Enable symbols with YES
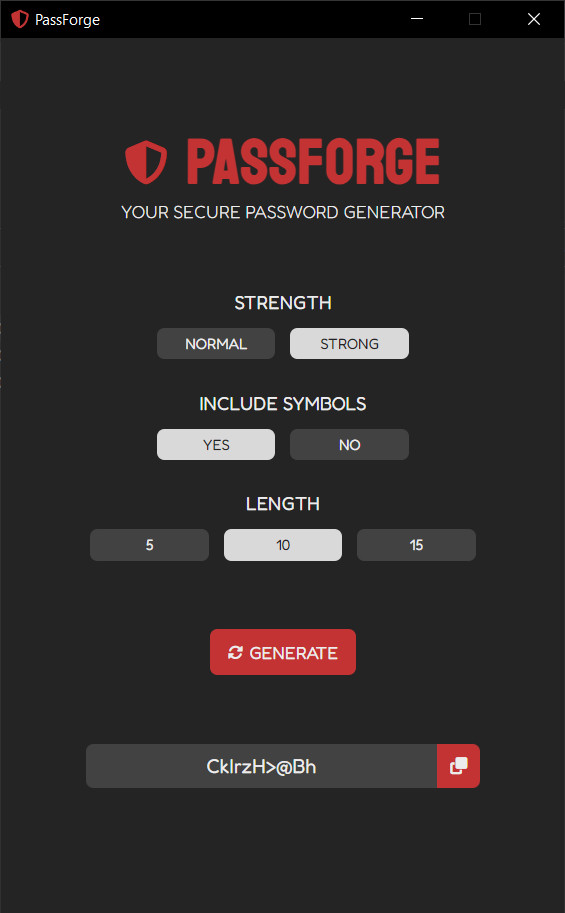This screenshot has height=913, width=565. [x=216, y=445]
